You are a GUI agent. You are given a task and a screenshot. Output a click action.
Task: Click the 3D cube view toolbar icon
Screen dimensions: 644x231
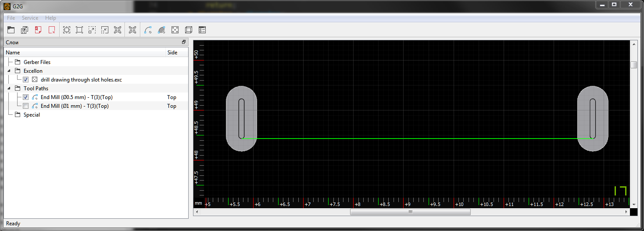(189, 30)
